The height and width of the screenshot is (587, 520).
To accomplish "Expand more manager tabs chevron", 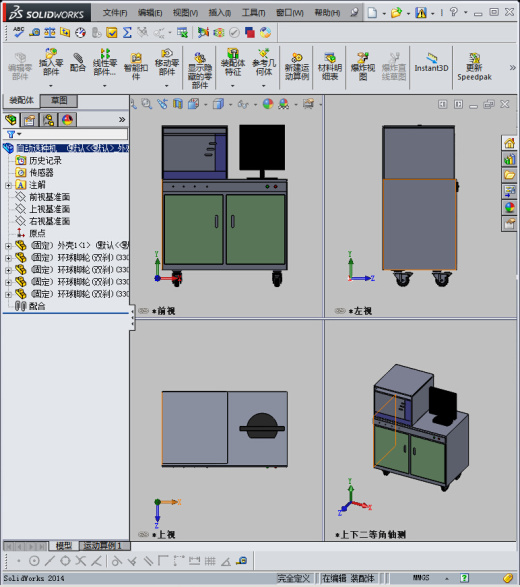I will 122,120.
